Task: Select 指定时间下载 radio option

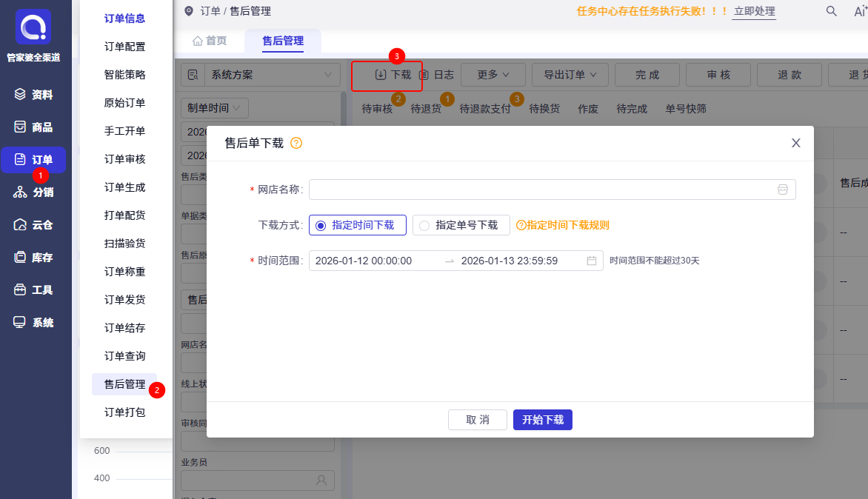Action: click(x=358, y=225)
